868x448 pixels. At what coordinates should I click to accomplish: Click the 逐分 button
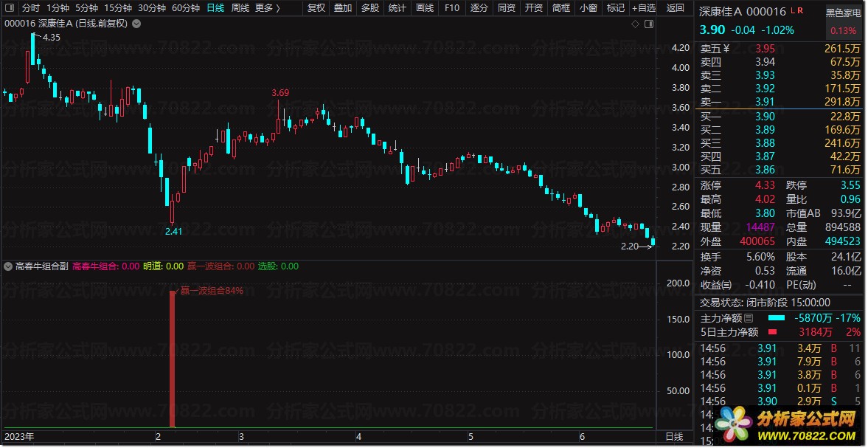tap(479, 8)
